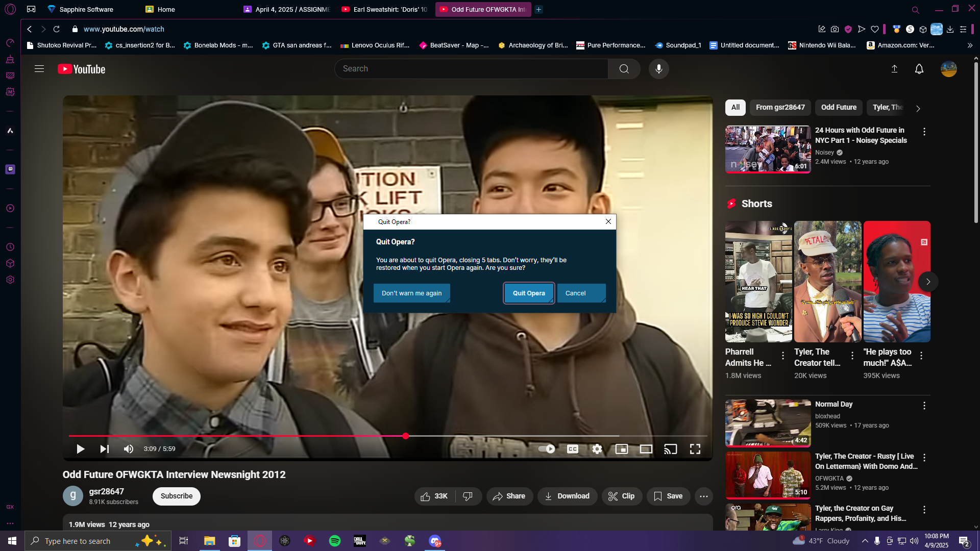The height and width of the screenshot is (551, 980).
Task: Subscribe to gsr28647 channel
Action: (x=176, y=496)
